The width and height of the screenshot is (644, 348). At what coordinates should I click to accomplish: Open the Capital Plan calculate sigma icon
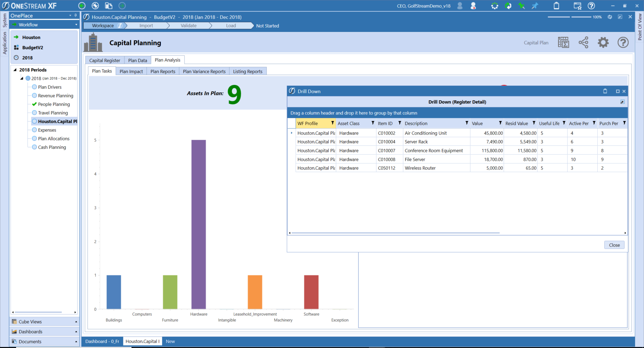point(563,43)
